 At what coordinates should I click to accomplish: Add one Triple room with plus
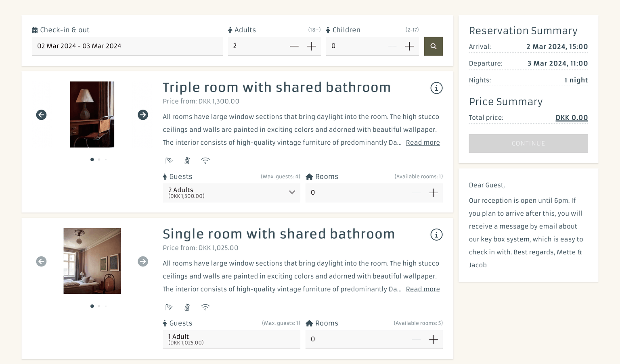click(x=434, y=193)
